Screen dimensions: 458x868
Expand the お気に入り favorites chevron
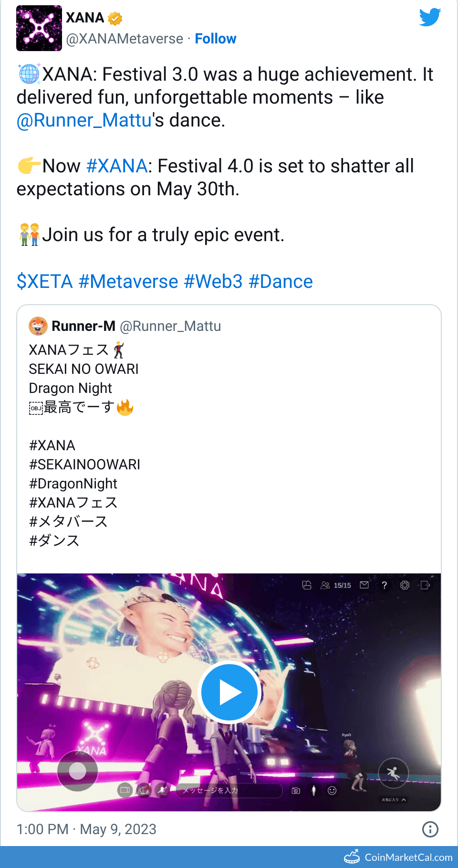click(x=404, y=800)
